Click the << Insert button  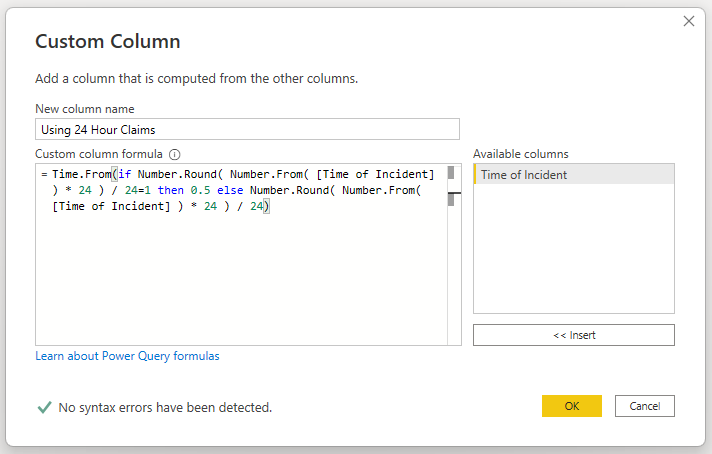point(574,335)
